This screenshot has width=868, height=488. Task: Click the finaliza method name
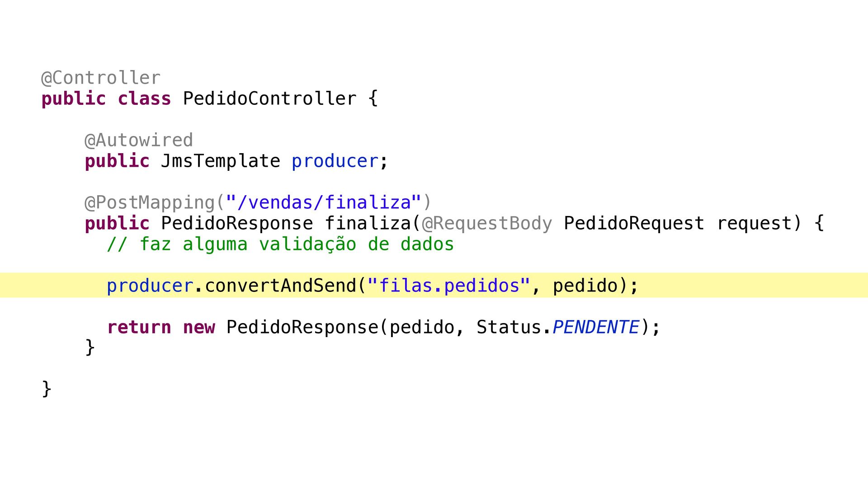pyautogui.click(x=368, y=223)
